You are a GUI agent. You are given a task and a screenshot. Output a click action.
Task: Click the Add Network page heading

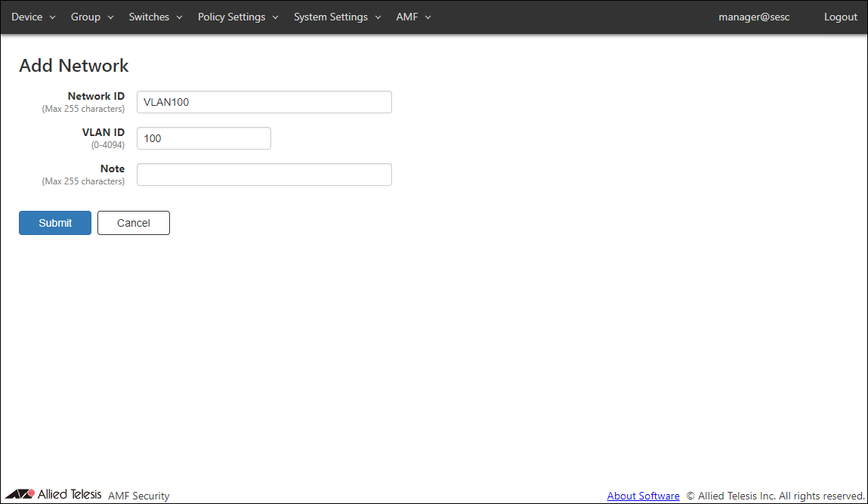tap(74, 66)
